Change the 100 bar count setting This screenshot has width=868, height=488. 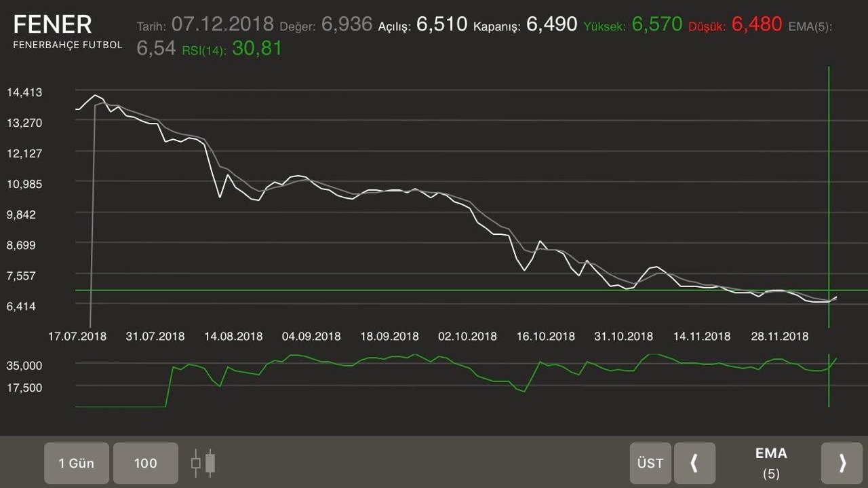pos(146,464)
